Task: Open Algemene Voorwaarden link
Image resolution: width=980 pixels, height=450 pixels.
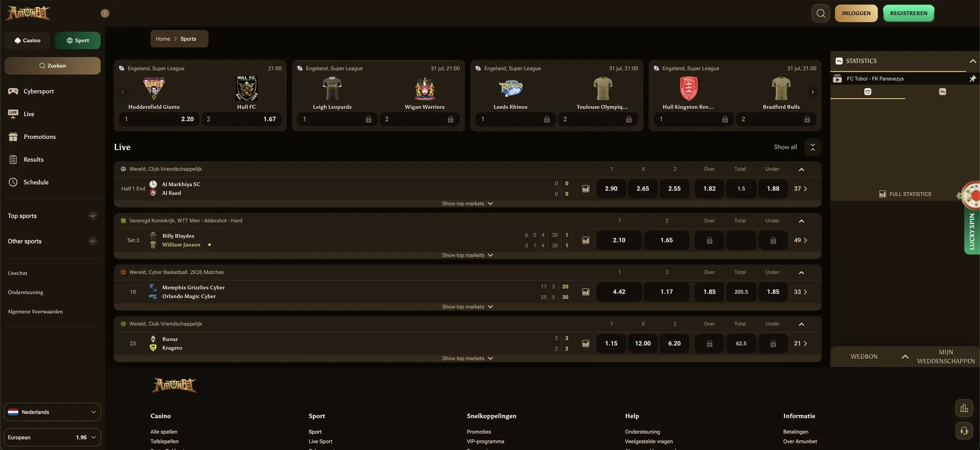Action: point(35,312)
